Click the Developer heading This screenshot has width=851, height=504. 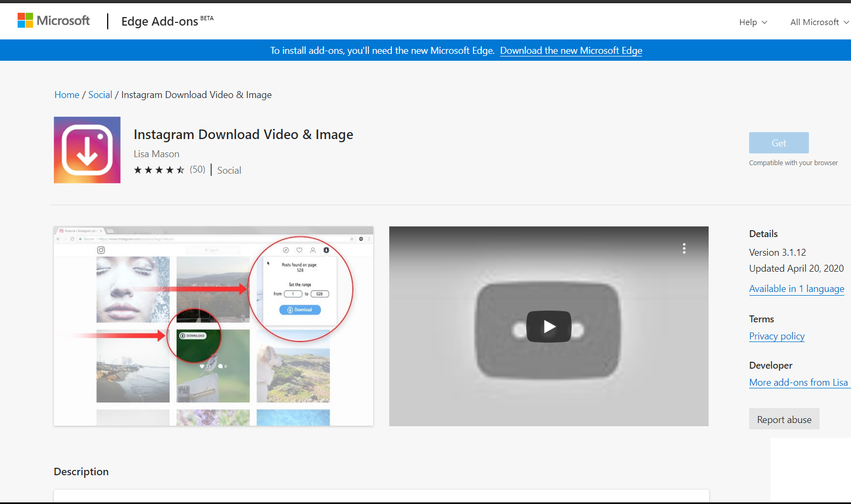coord(770,365)
